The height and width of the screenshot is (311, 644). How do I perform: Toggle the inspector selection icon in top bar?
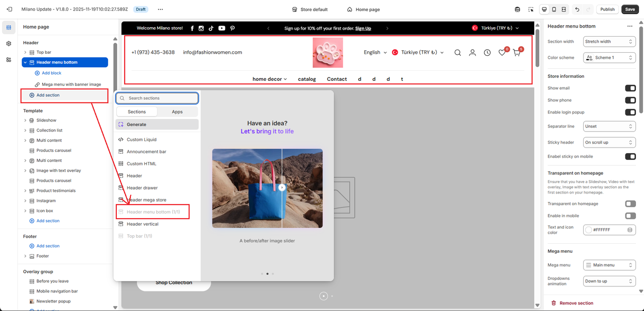(x=531, y=9)
